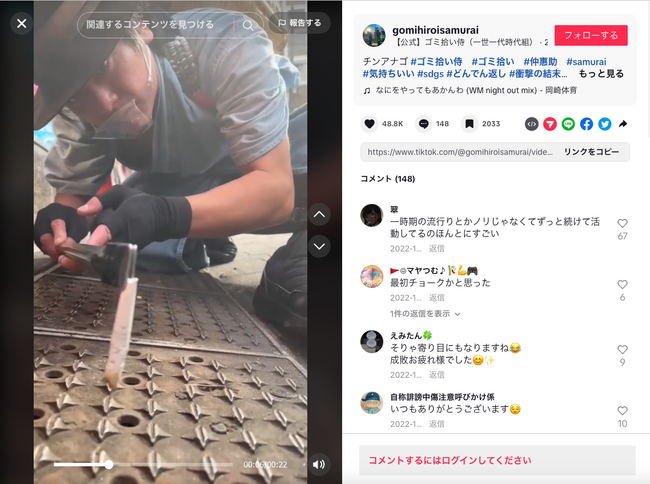Open the embed code icon

531,124
